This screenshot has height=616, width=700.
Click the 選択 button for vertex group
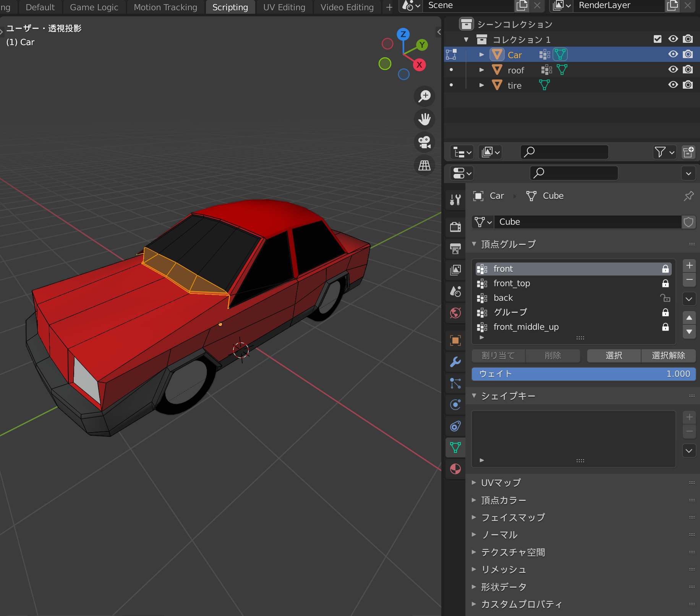[614, 355]
